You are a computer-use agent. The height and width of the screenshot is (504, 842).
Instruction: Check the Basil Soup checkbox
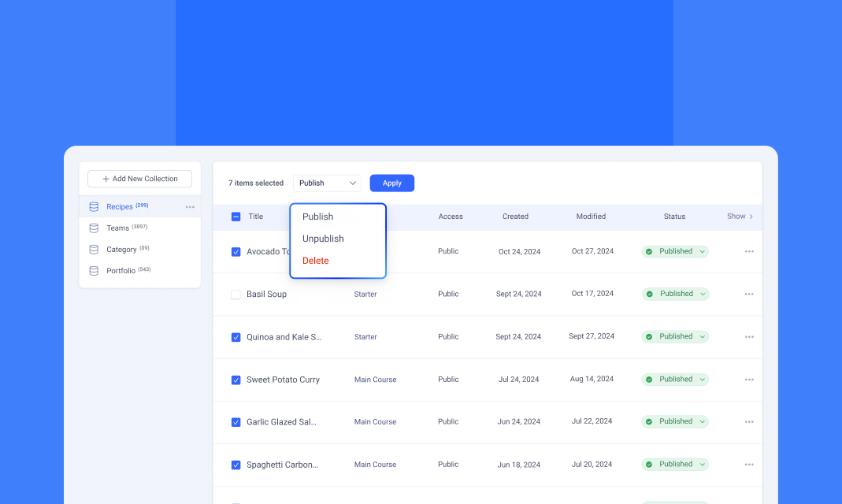tap(236, 295)
